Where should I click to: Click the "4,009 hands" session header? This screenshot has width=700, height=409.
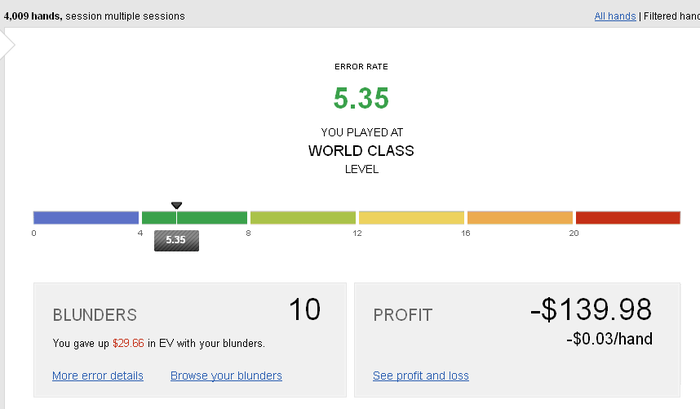click(x=32, y=16)
